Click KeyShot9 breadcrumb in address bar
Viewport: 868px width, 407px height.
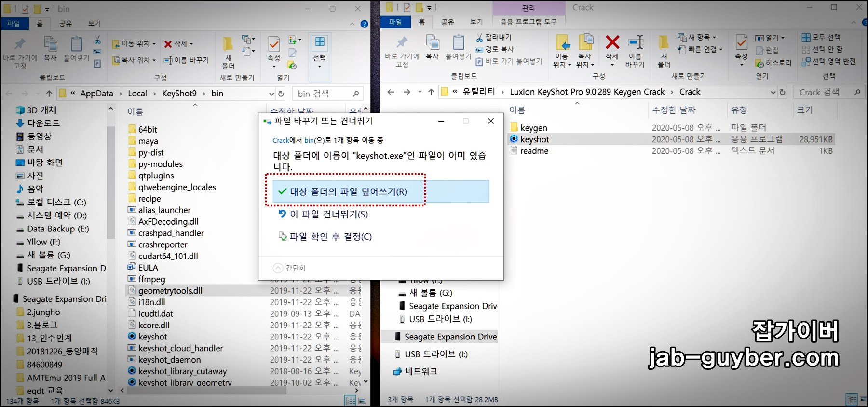click(179, 94)
